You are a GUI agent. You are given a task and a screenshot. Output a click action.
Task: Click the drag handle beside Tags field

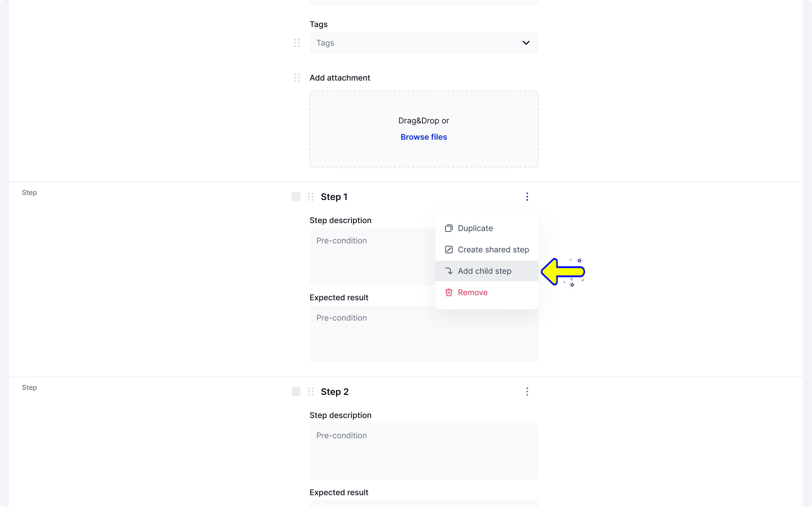[x=297, y=43]
